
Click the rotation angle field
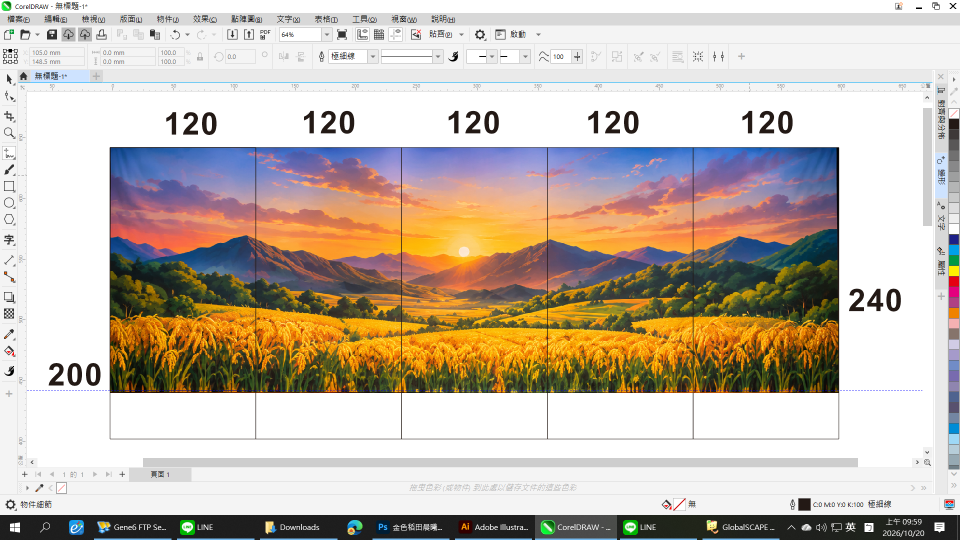click(x=240, y=56)
